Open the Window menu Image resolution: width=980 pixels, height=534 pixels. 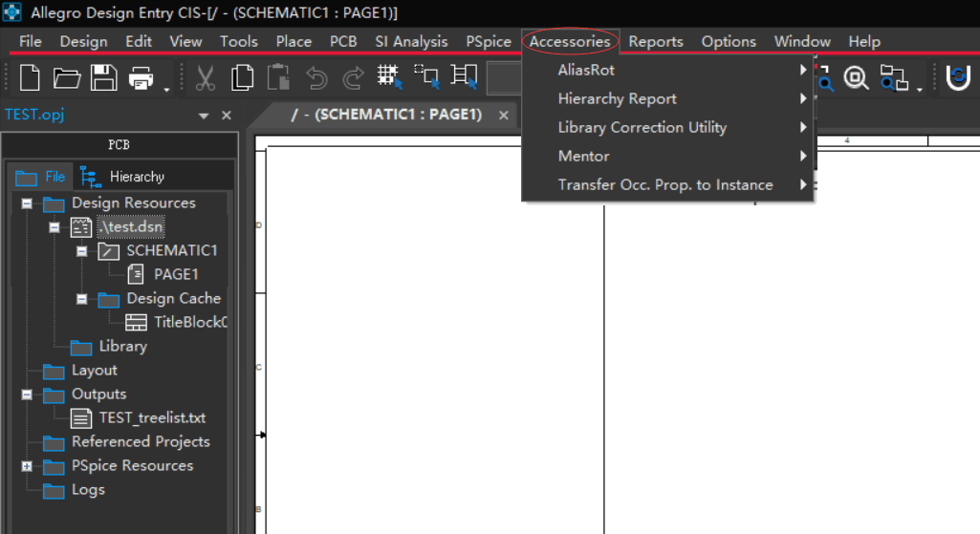[x=802, y=41]
